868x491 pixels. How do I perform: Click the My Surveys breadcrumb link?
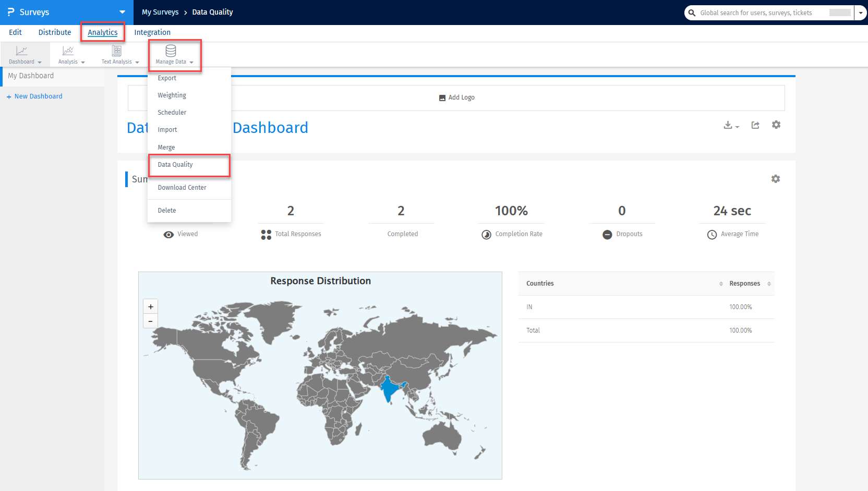[160, 12]
